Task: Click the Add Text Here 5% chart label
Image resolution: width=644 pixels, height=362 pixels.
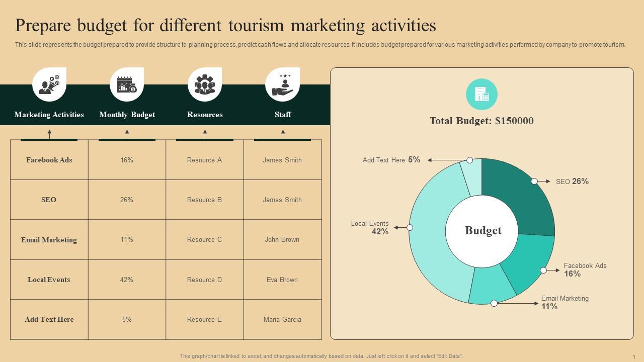Action: 391,160
